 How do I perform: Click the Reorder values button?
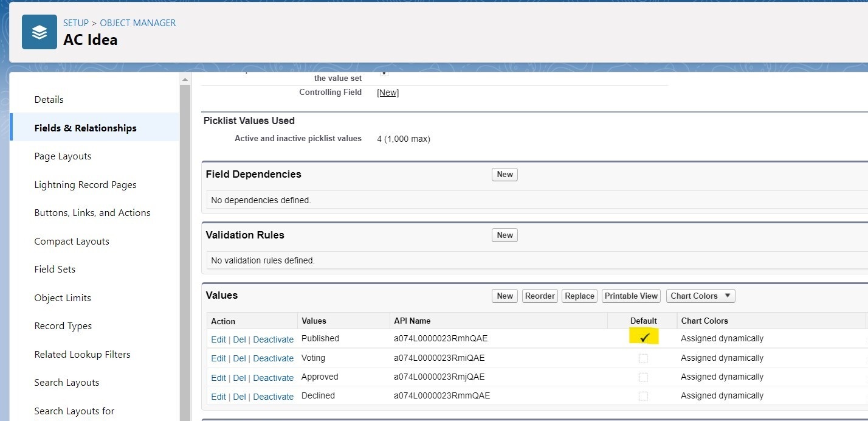[x=540, y=296]
